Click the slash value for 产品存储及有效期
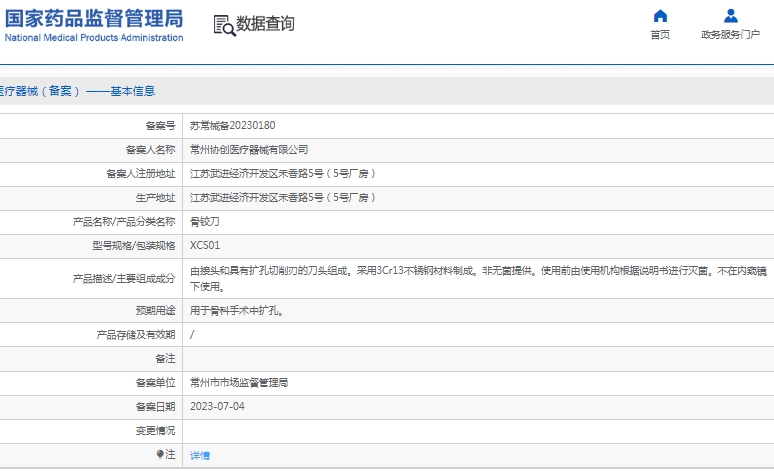The height and width of the screenshot is (474, 774). point(192,335)
